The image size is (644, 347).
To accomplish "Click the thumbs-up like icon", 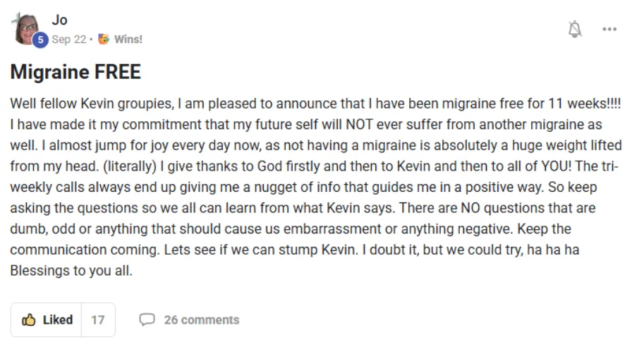I will [x=29, y=320].
